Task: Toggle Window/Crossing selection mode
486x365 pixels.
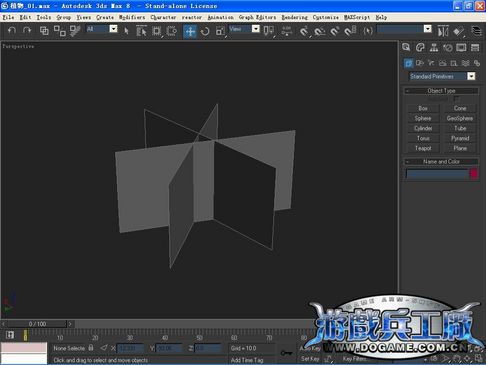Action: click(x=172, y=31)
